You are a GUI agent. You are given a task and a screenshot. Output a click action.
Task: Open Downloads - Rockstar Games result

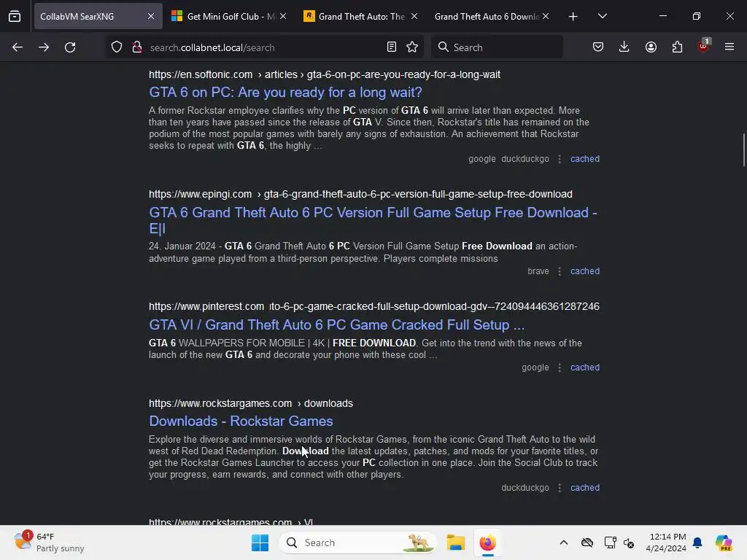coord(241,421)
